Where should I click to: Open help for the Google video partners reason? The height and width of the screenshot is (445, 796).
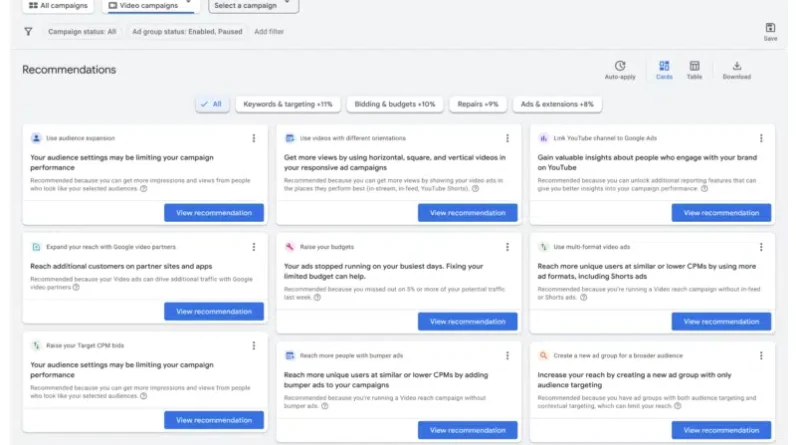pyautogui.click(x=76, y=287)
